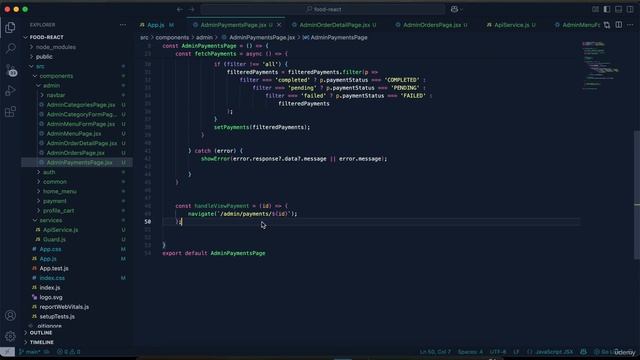Open AdminMenuPage.jsx in explorer
Screen dimensions: 640x360
74,133
